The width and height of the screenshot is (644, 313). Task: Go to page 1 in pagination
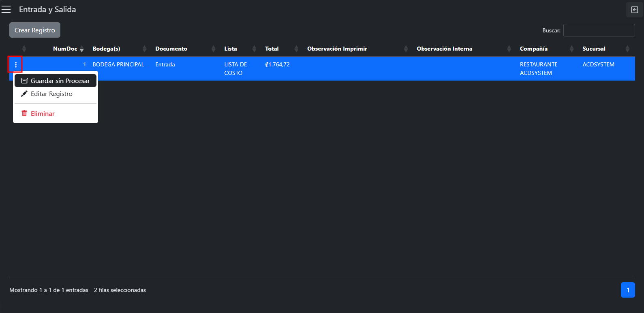click(x=627, y=290)
